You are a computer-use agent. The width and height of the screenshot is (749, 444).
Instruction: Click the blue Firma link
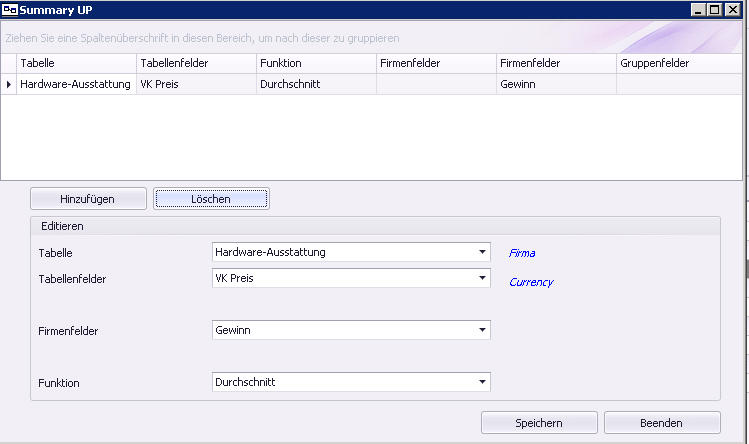point(522,253)
